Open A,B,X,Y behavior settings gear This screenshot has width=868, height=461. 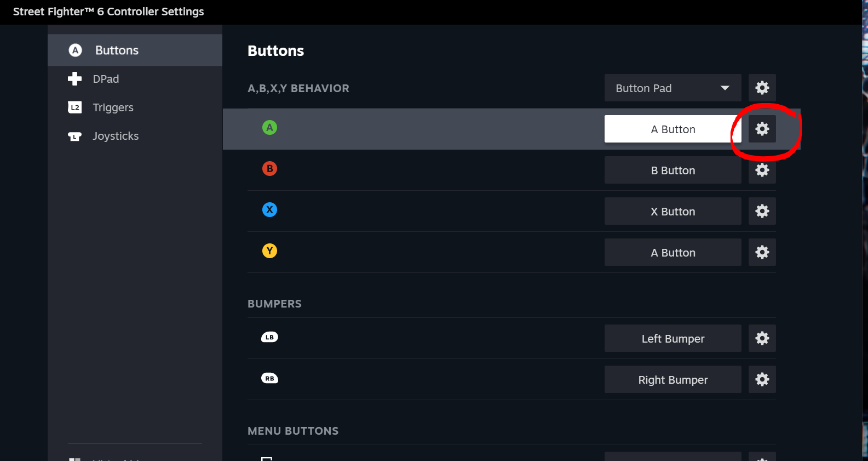click(762, 88)
